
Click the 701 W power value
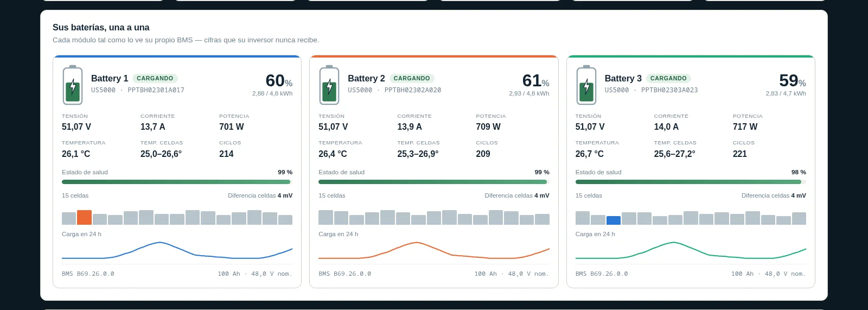click(x=232, y=126)
